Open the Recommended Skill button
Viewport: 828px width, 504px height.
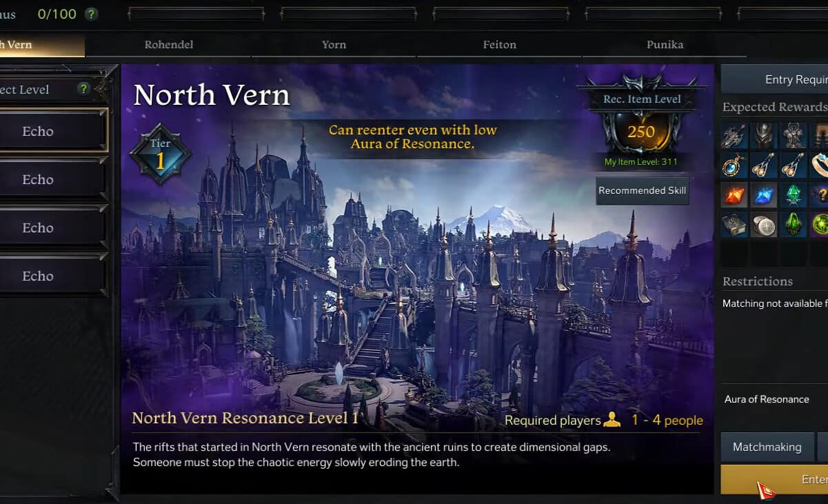tap(643, 191)
